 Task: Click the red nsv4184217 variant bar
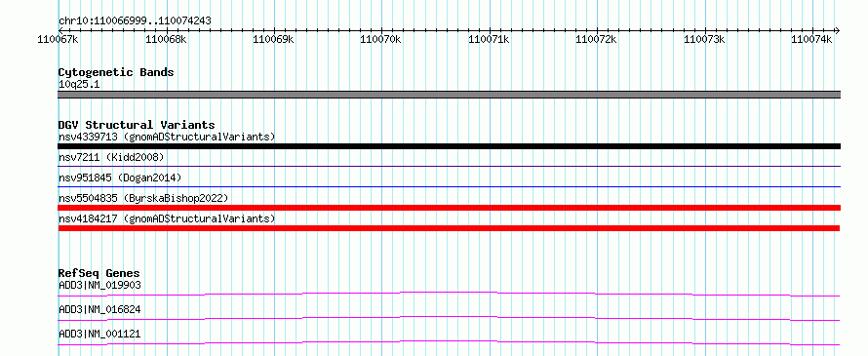(449, 228)
